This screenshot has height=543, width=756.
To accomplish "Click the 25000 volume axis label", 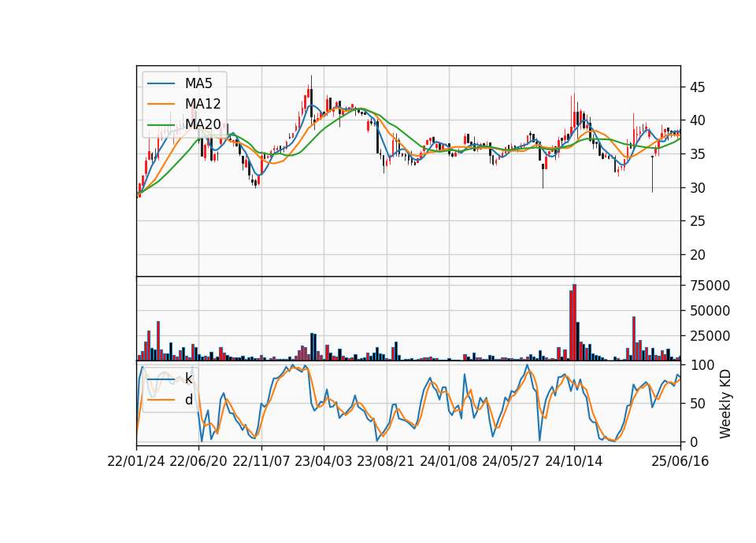I will (710, 336).
